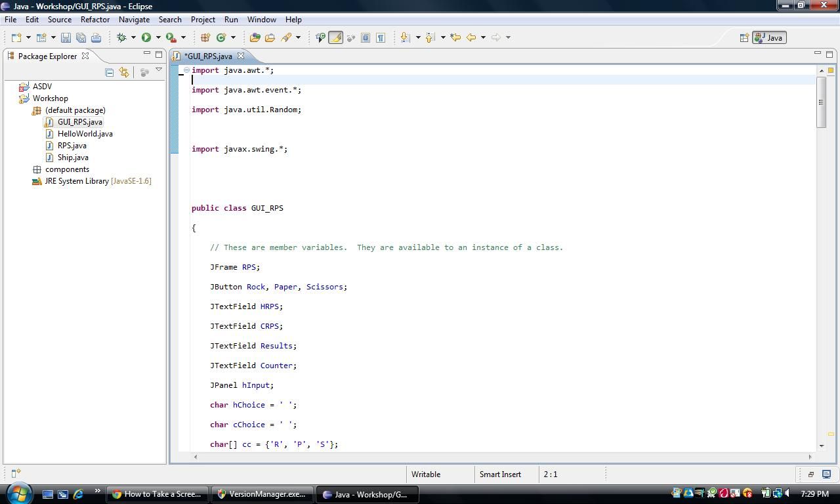This screenshot has height=504, width=840.
Task: Collapse the import block fold marker
Action: (186, 70)
